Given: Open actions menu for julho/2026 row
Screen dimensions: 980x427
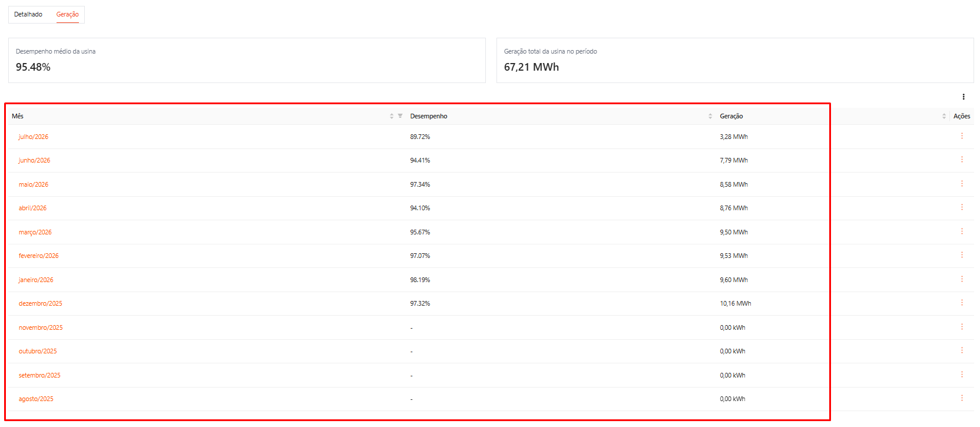Looking at the screenshot, I should [962, 136].
